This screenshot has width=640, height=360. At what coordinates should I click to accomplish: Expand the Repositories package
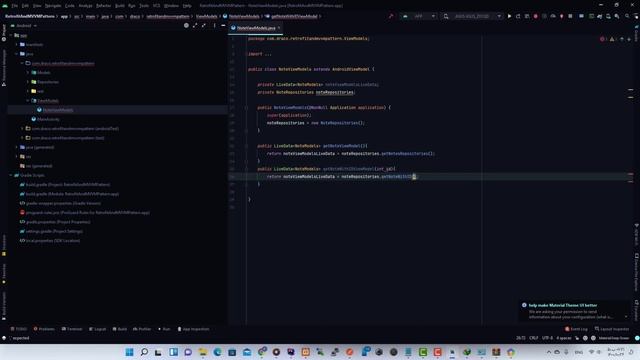pyautogui.click(x=28, y=82)
